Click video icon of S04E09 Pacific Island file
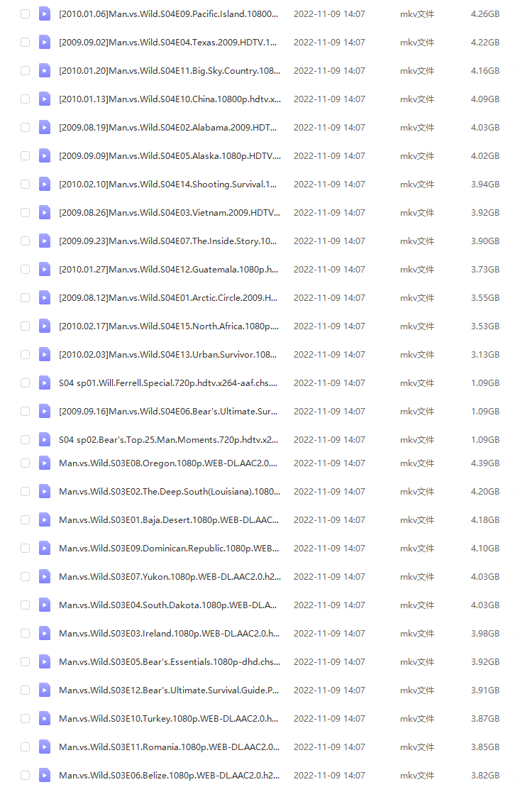 point(45,14)
